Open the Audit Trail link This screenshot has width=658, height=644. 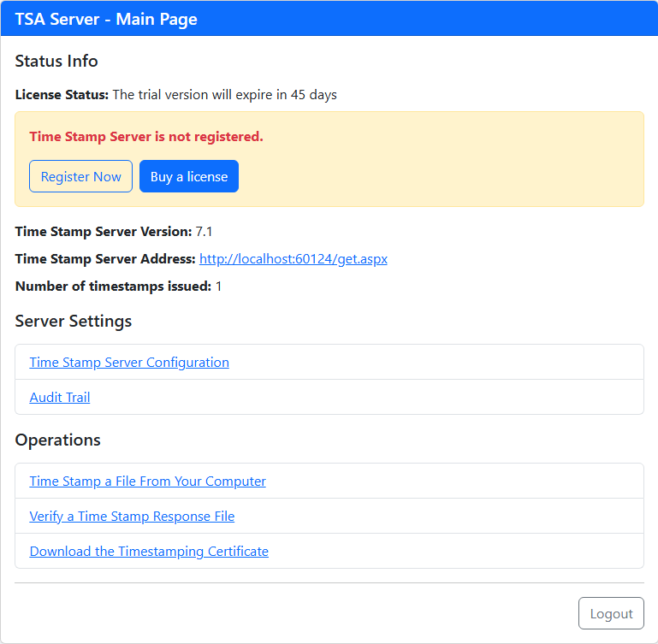[x=60, y=398]
